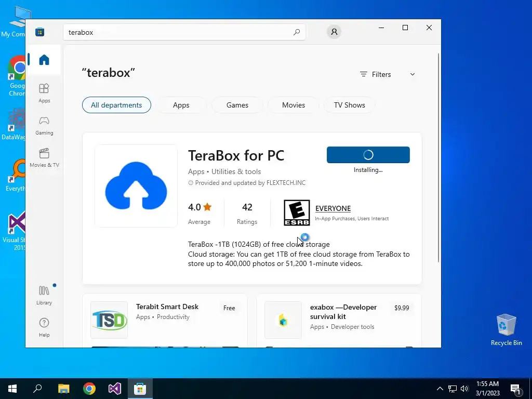Click the search magnifier icon in the store
The image size is (532, 399).
297,32
